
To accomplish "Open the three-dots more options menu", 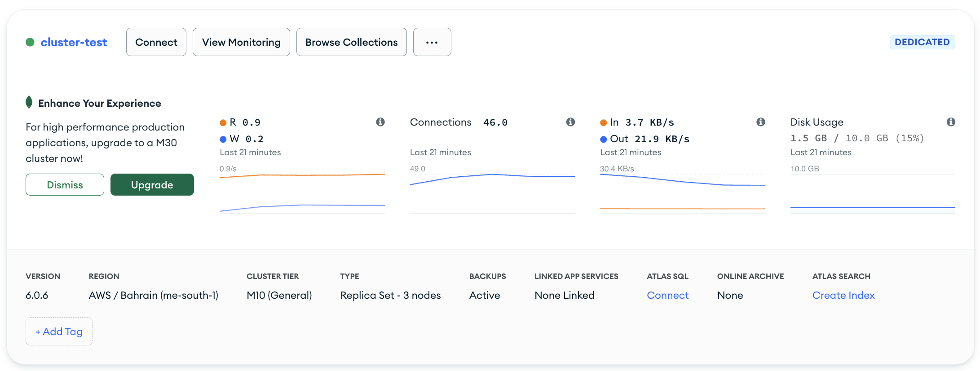I will point(432,42).
